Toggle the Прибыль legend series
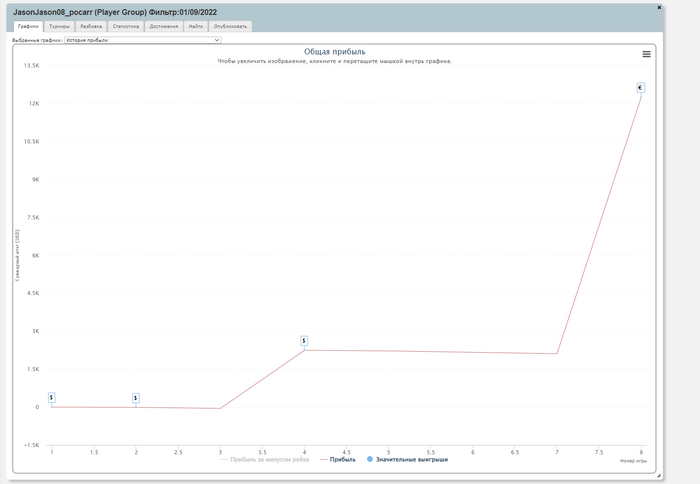The width and height of the screenshot is (700, 484). (338, 459)
